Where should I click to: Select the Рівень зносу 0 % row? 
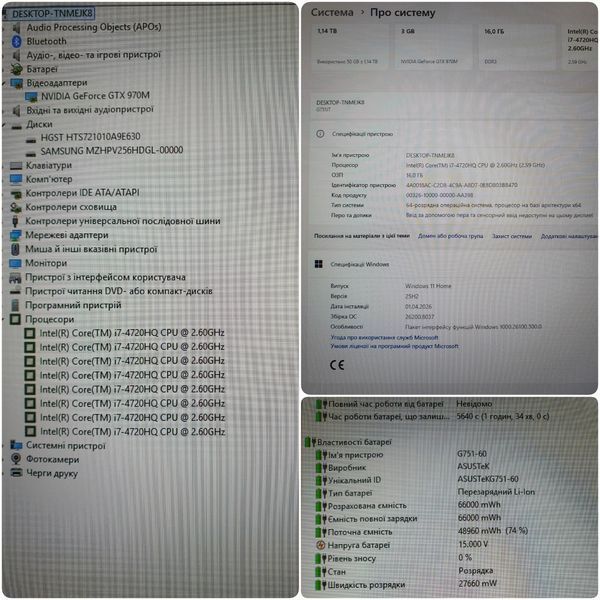[394, 558]
